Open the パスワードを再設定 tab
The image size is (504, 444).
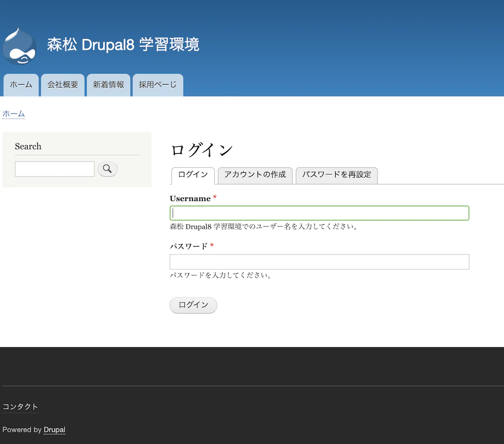pyautogui.click(x=337, y=175)
